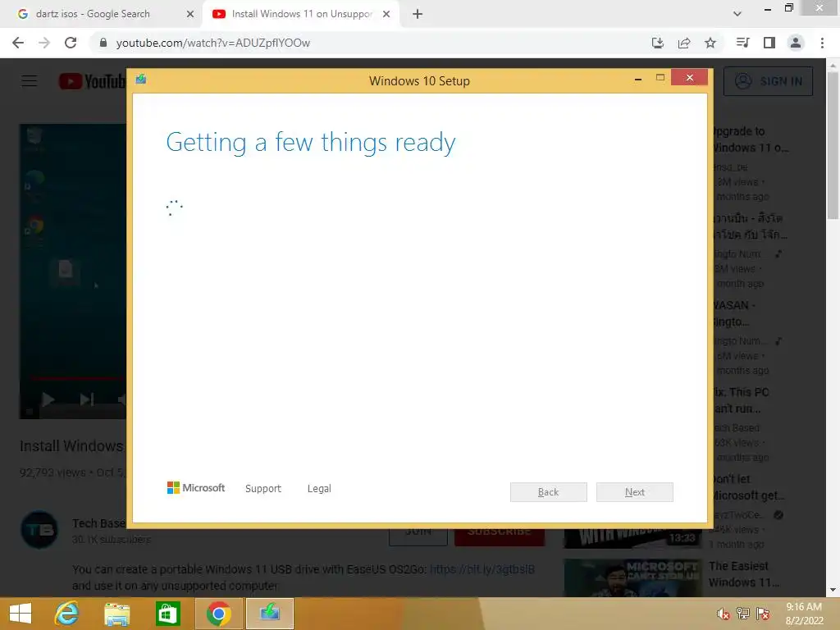Open the Windows Start button
This screenshot has height=630, width=840.
coord(21,614)
